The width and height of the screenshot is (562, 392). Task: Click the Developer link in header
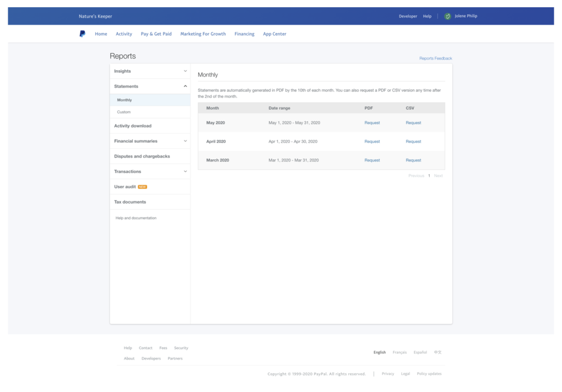tap(408, 16)
